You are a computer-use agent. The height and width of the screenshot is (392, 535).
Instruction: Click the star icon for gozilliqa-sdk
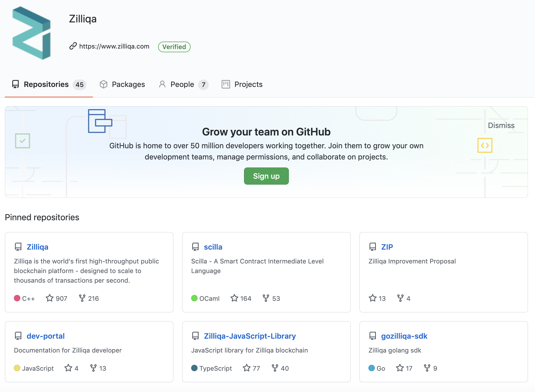pos(400,368)
